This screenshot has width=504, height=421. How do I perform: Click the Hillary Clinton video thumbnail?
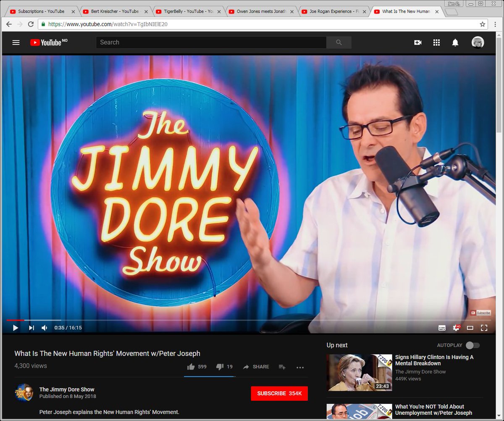click(359, 373)
